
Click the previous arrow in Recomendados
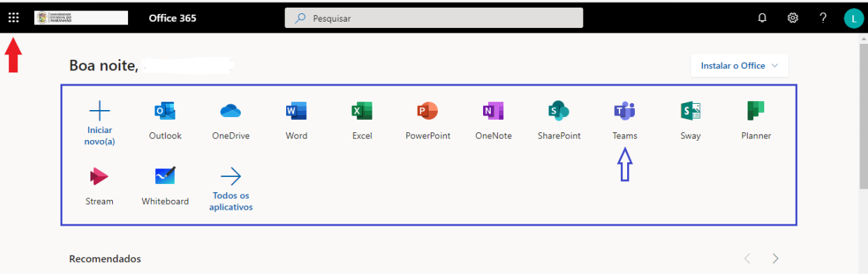coord(748,258)
